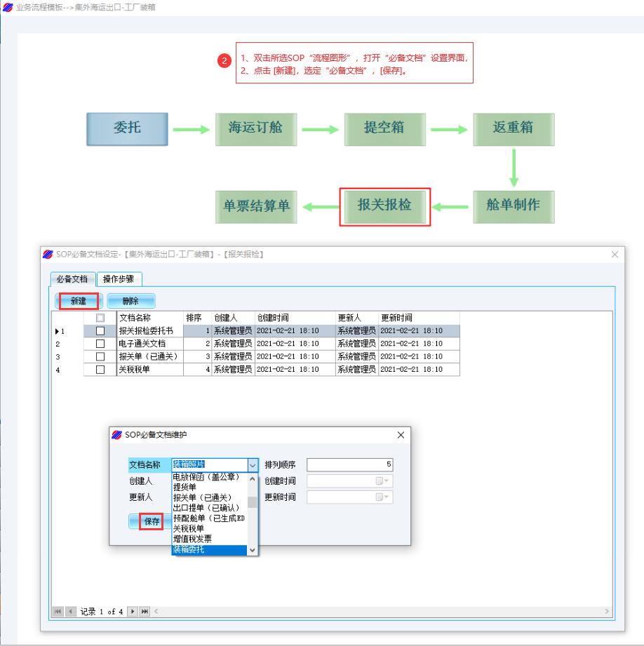Jump to the last record arrow

tap(144, 612)
